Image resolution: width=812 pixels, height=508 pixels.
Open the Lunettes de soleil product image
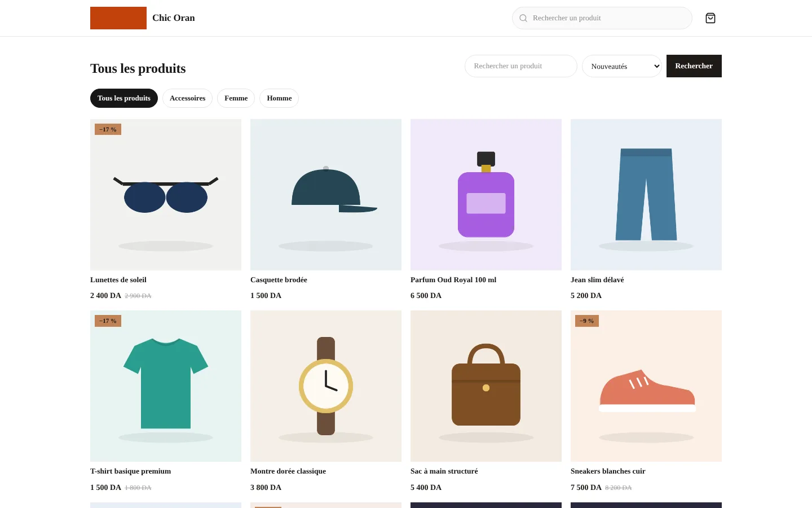(x=166, y=195)
